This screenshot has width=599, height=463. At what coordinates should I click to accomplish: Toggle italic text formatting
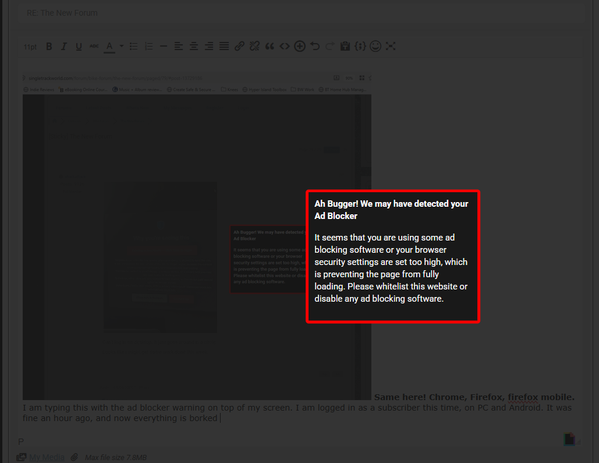(x=64, y=47)
